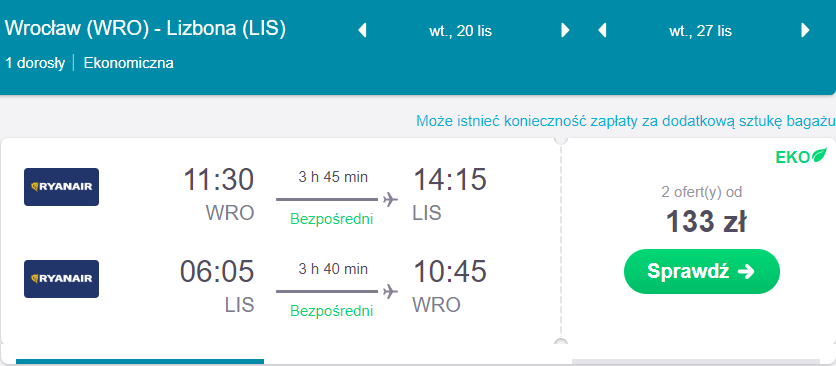Image resolution: width=836 pixels, height=366 pixels.
Task: Click the return flight airplane icon
Action: pos(390,291)
